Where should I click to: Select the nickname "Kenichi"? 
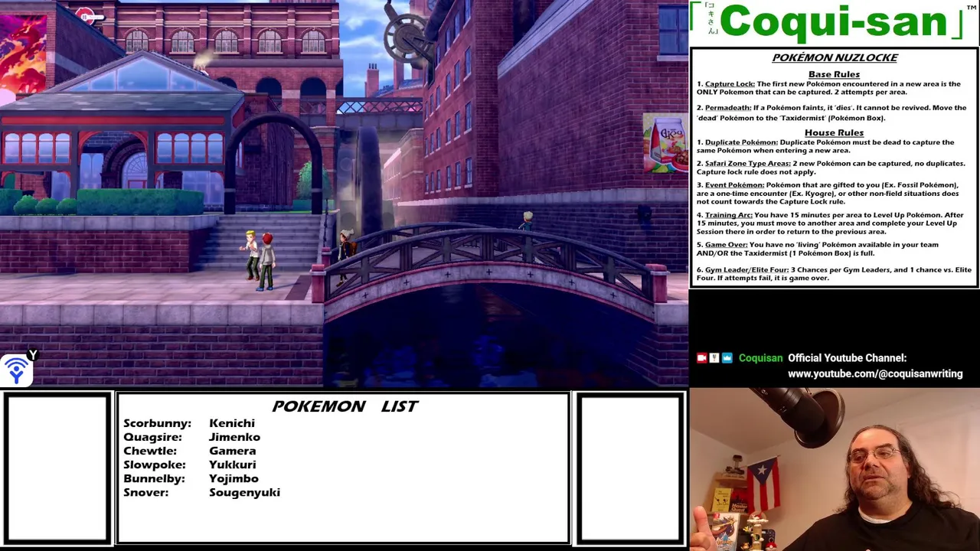(232, 423)
